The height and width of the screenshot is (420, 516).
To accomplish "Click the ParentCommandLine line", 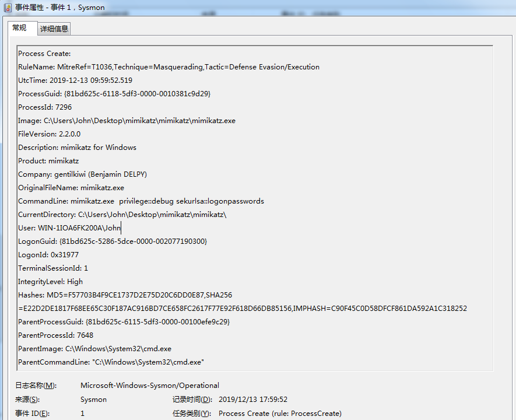I will point(111,362).
